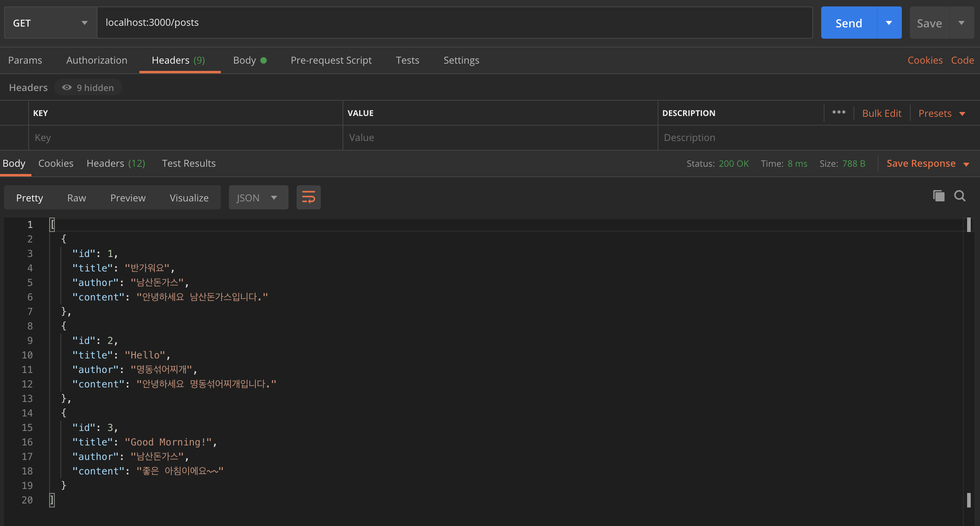Switch to the Visualize view
980x526 pixels.
(189, 198)
